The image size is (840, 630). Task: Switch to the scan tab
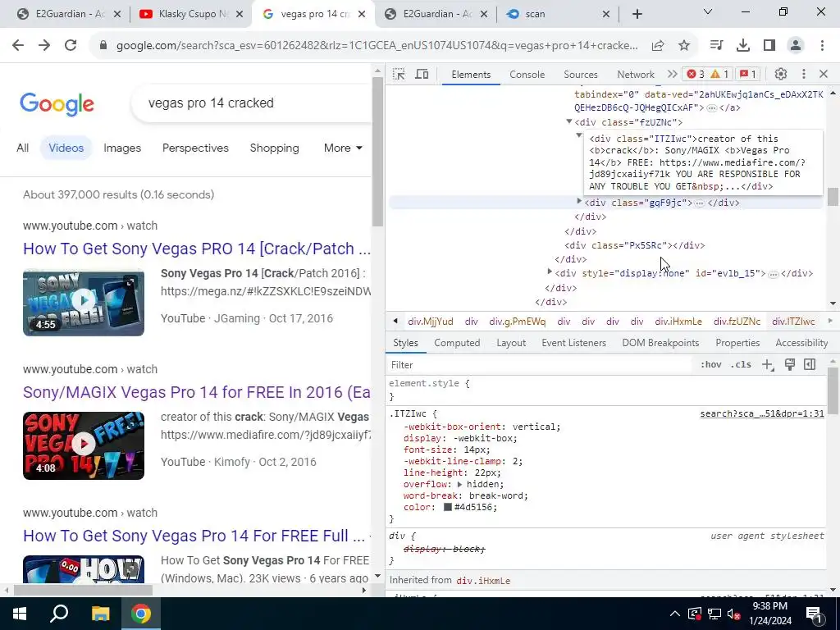[x=558, y=14]
